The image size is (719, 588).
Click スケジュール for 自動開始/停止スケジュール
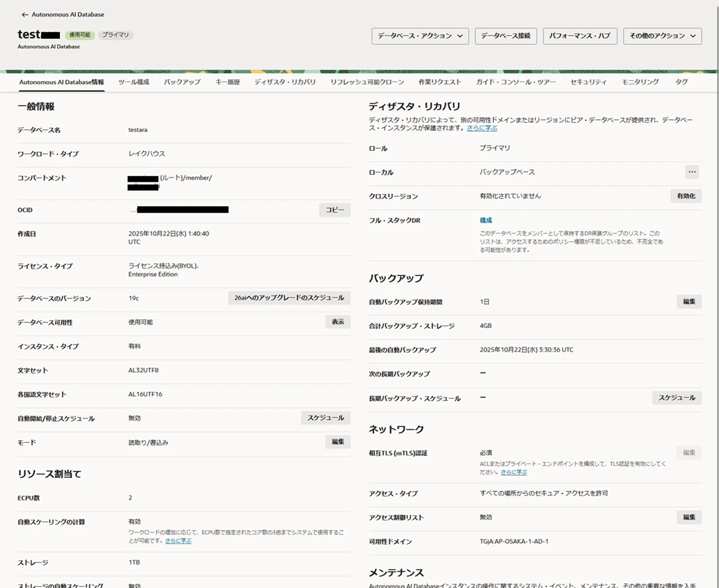(x=326, y=418)
